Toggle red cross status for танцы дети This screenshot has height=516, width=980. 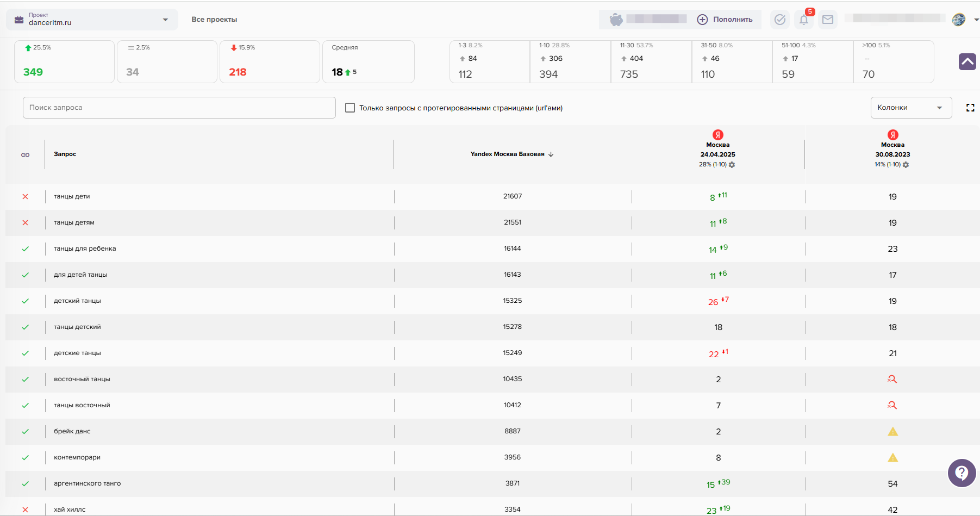25,197
